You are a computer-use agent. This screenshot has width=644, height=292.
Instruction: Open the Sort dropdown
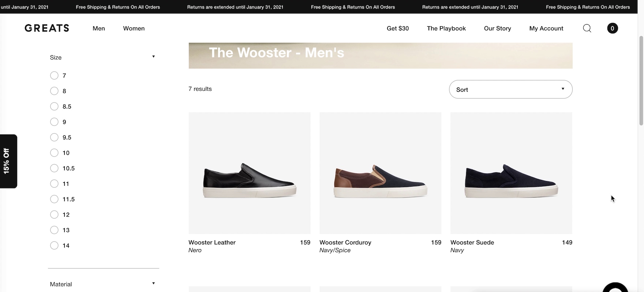510,89
